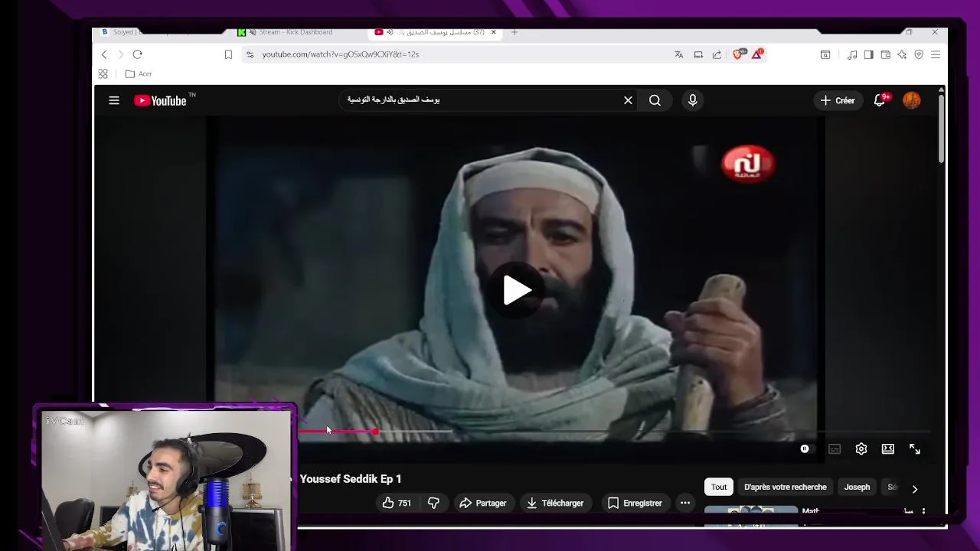Select the Joseph filter chip
980x551 pixels.
[x=857, y=487]
